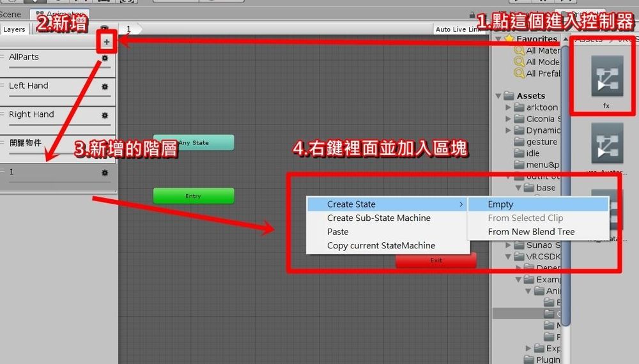The height and width of the screenshot is (364, 639).
Task: Click the plus button to add a layer
Action: [x=106, y=42]
